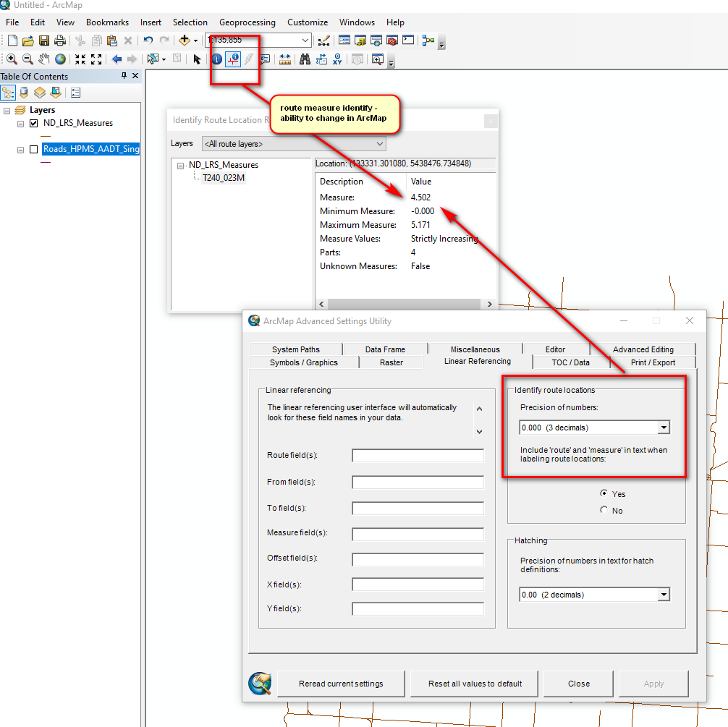Image resolution: width=728 pixels, height=727 pixels.
Task: Select the No radio button for labeling
Action: point(604,509)
